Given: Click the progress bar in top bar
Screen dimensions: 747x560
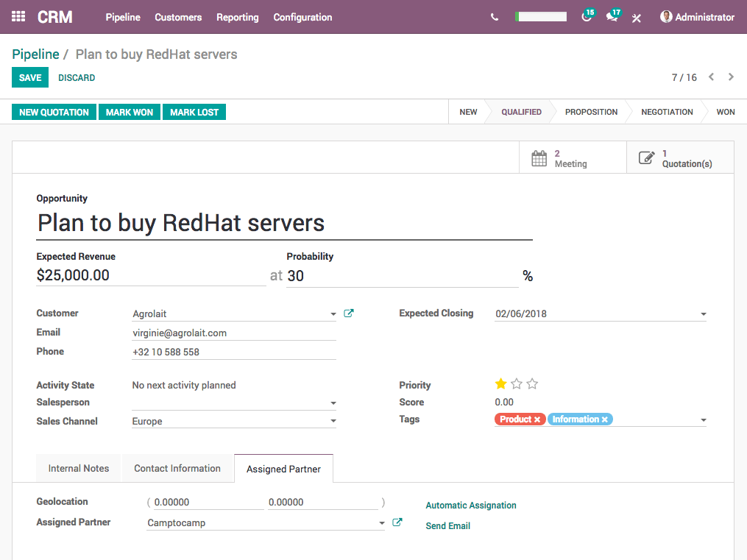Looking at the screenshot, I should [x=541, y=17].
